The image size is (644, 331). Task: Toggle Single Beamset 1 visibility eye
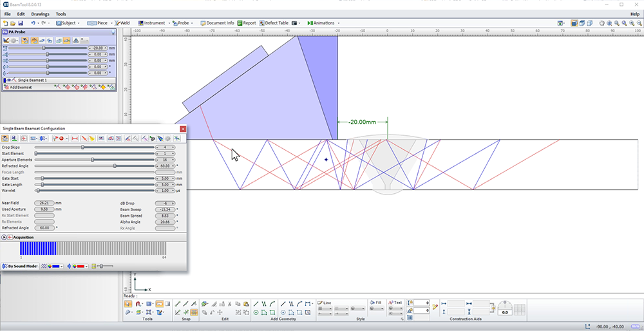coord(9,80)
